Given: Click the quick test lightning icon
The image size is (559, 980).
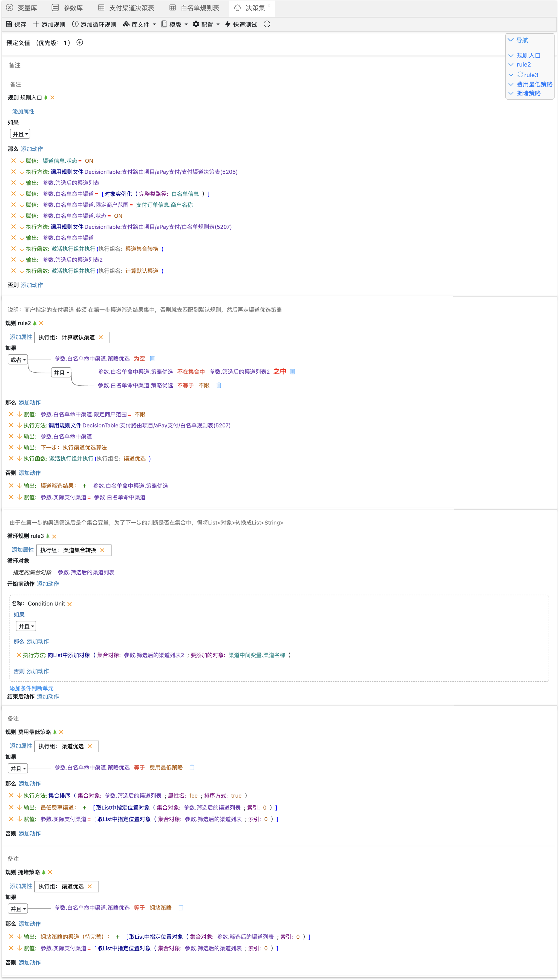Looking at the screenshot, I should (228, 24).
